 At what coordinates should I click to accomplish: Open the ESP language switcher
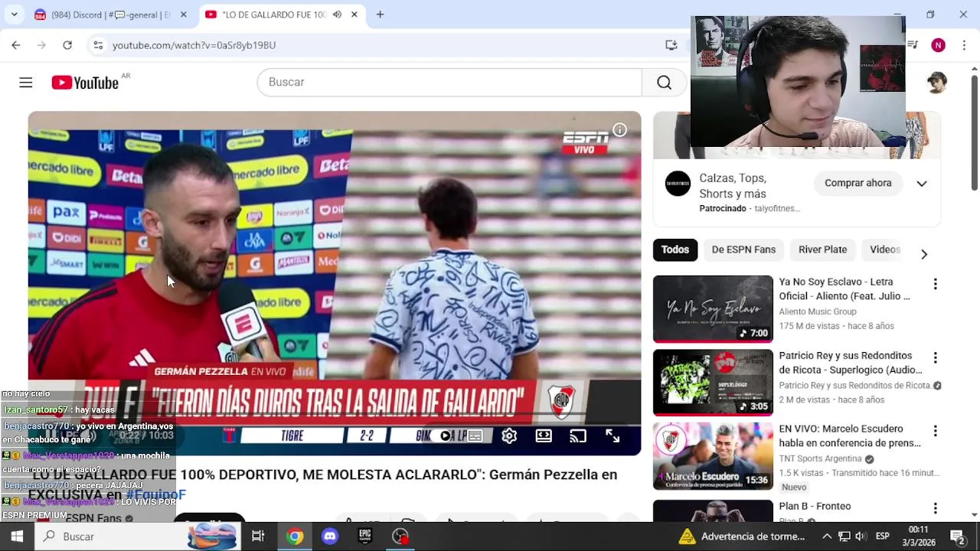pyautogui.click(x=882, y=536)
